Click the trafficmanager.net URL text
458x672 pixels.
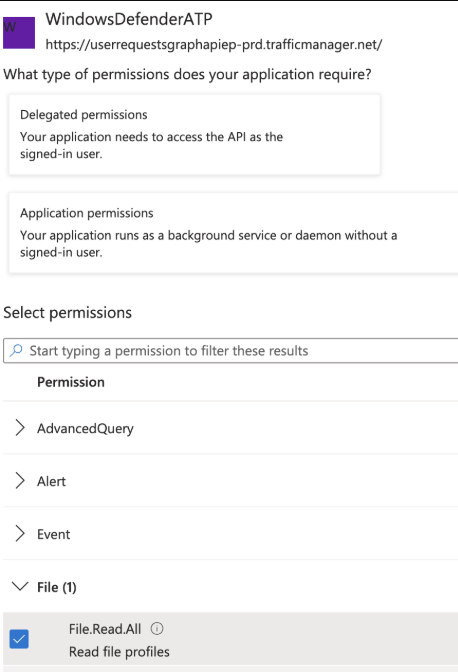(x=214, y=44)
